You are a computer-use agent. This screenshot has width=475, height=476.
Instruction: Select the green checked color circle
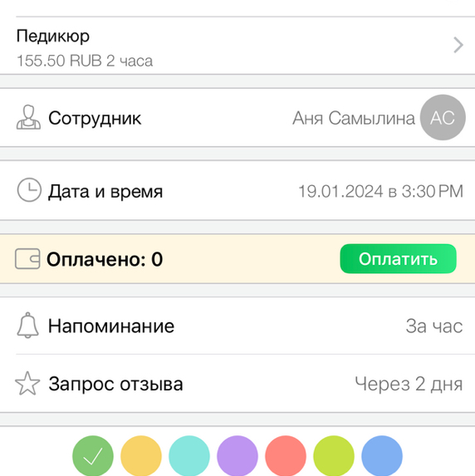coord(93,456)
